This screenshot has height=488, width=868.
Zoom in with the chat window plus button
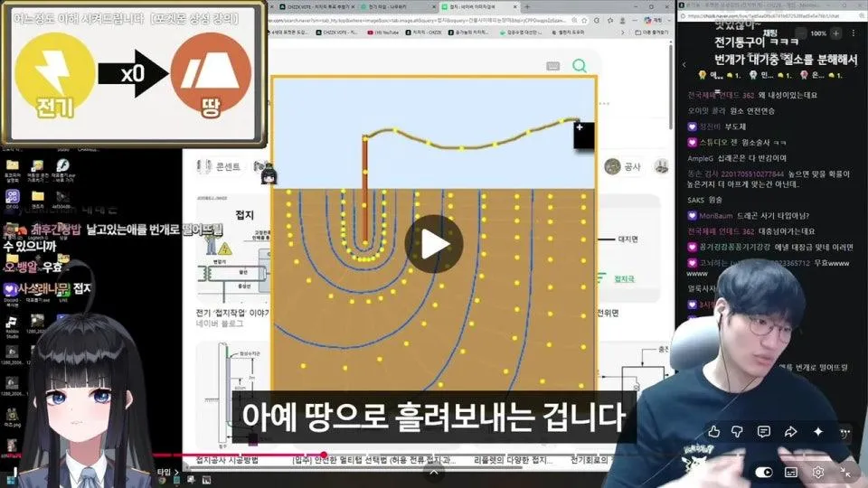click(835, 33)
